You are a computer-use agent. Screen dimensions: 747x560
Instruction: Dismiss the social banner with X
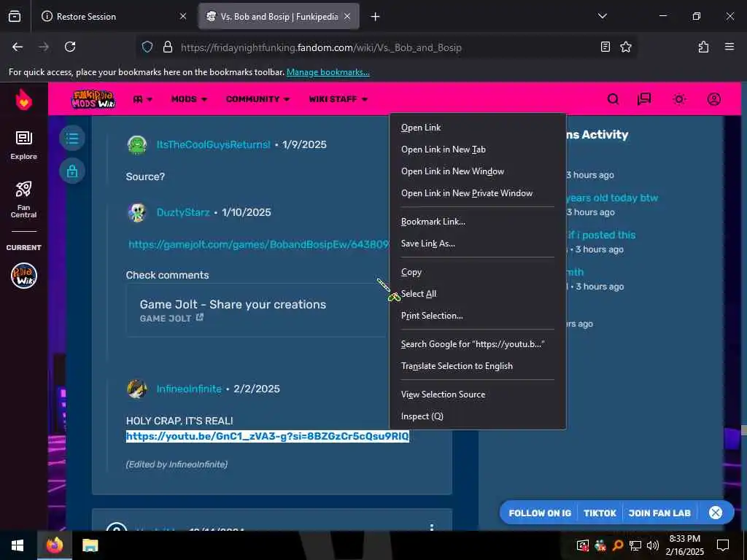coord(716,513)
